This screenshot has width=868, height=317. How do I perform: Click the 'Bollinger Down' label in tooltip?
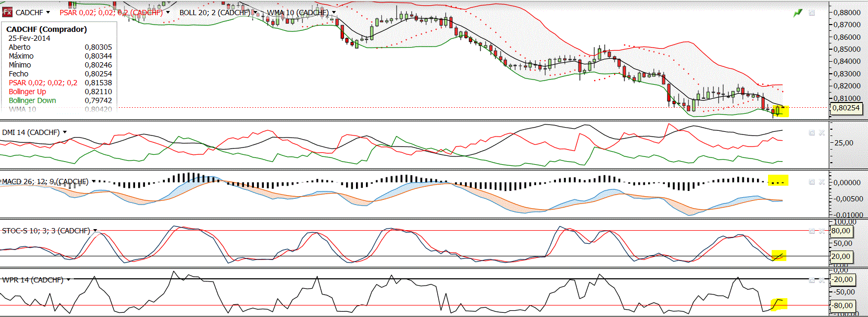coord(32,100)
